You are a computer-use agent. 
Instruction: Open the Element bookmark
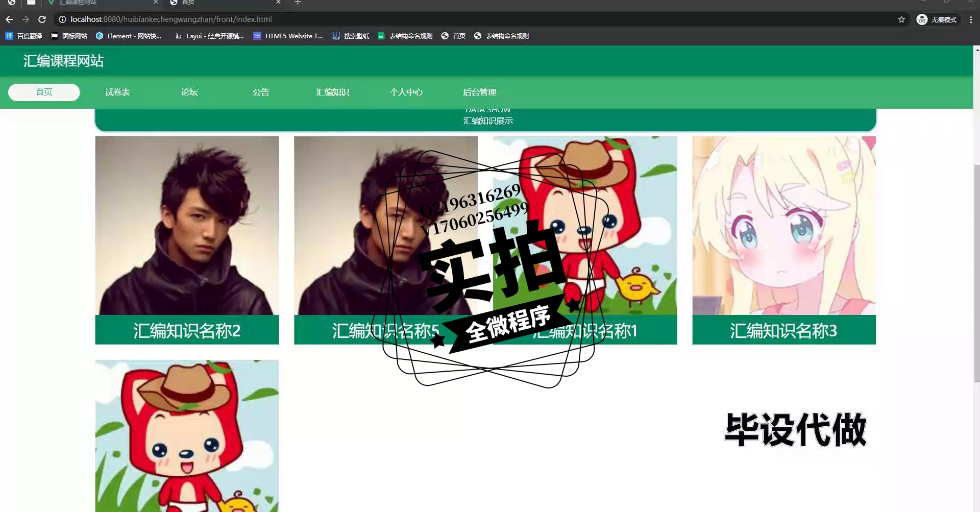[129, 36]
